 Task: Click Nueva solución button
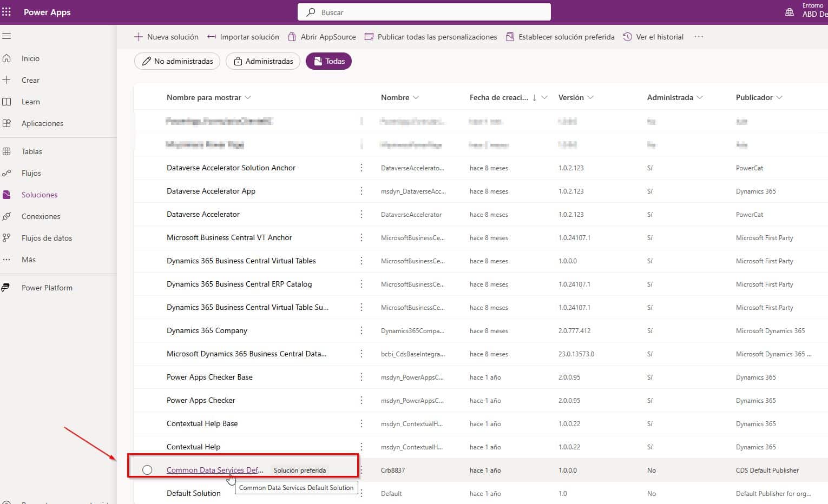pyautogui.click(x=166, y=37)
